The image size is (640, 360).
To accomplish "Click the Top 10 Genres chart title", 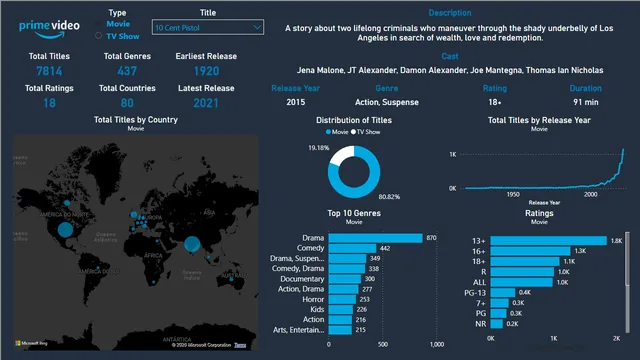I will [x=354, y=213].
